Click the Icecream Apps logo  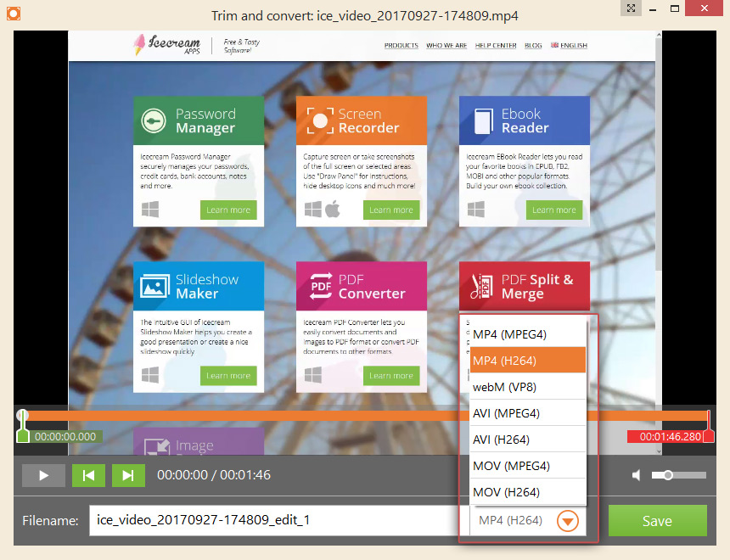click(x=167, y=45)
